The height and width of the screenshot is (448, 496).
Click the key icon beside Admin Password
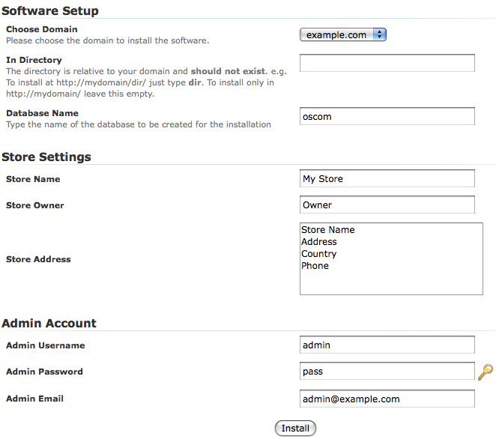point(486,372)
